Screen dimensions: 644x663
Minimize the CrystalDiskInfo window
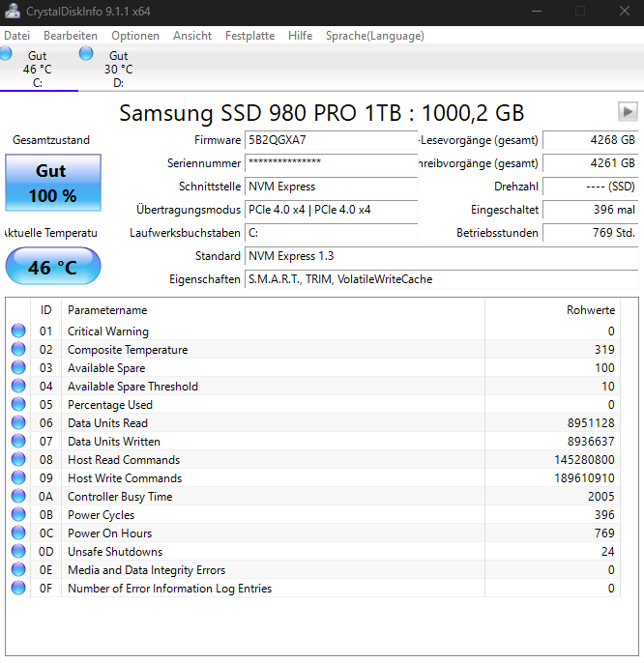pos(537,11)
